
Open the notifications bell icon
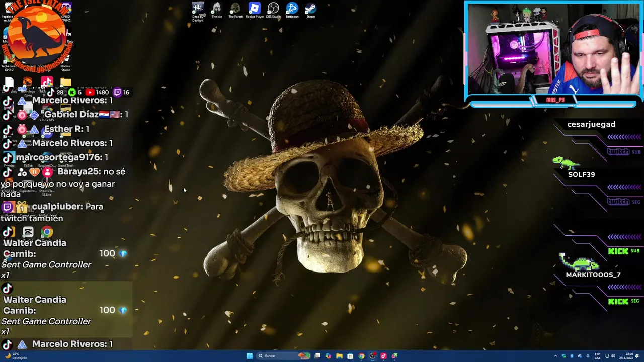637,356
